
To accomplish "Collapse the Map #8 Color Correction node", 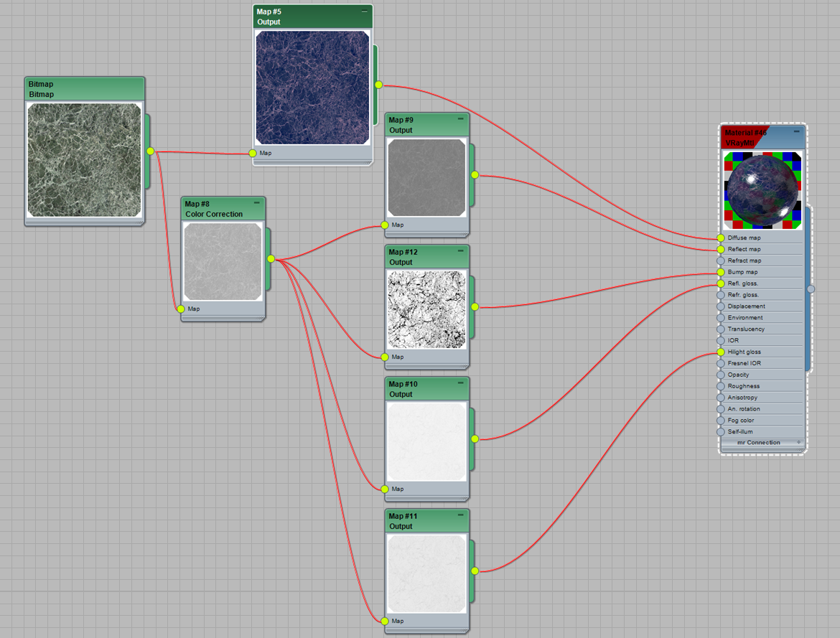I will 256,203.
